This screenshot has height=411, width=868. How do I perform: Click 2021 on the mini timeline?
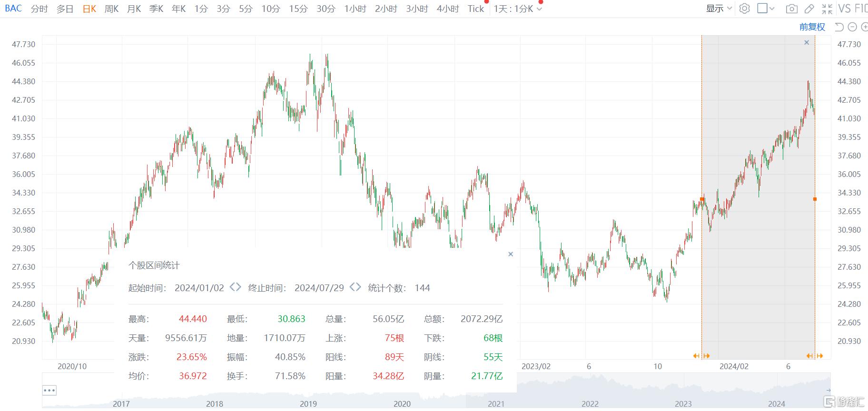[496, 403]
